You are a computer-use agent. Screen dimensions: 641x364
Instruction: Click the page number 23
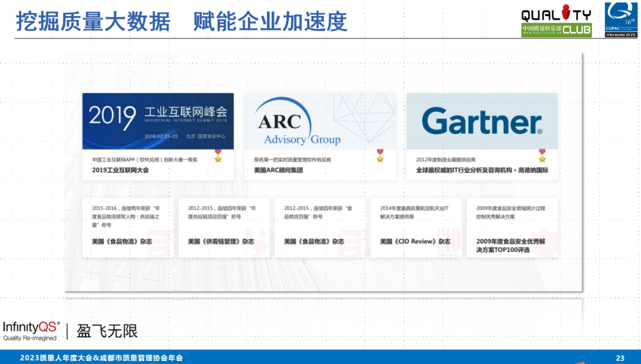tap(620, 358)
